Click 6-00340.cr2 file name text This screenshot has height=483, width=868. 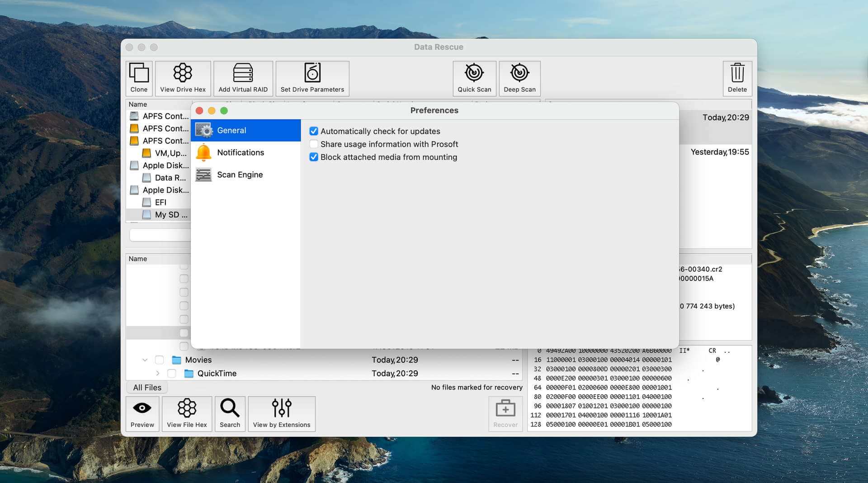click(x=701, y=269)
